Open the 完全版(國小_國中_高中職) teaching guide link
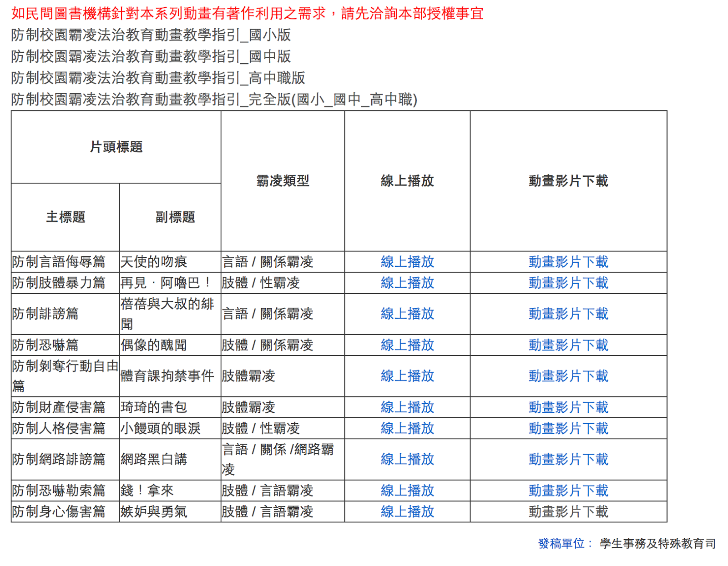The width and height of the screenshot is (728, 566). click(x=214, y=99)
